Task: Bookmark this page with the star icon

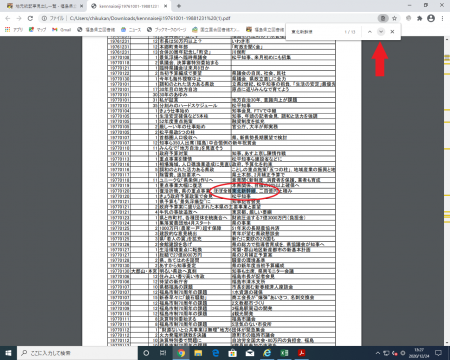Action: tap(394, 18)
